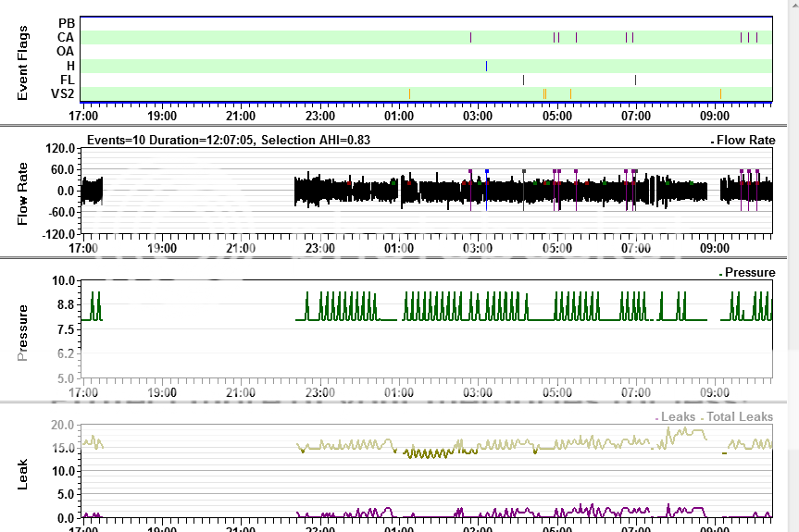This screenshot has width=799, height=532.
Task: Click the FL event marker at 07:00
Action: point(635,80)
